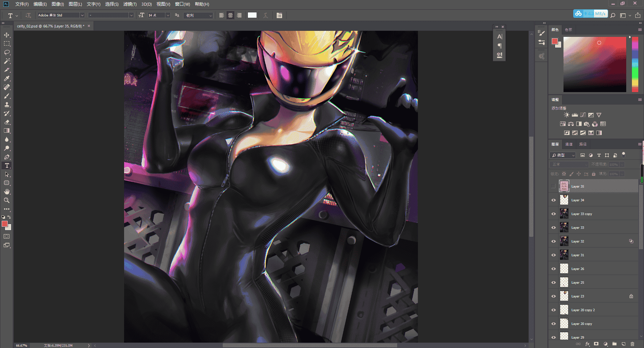
Task: Select the Magic Wand tool
Action: coord(7,61)
